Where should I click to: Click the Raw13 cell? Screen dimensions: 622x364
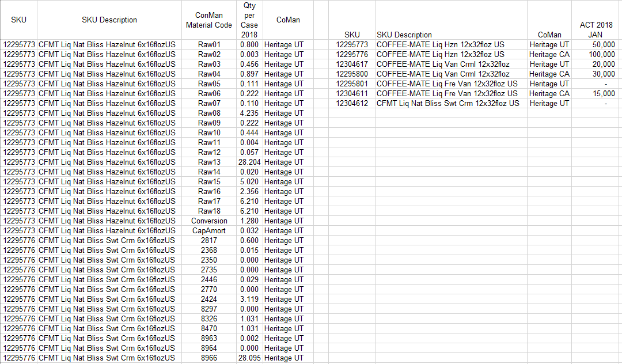click(x=209, y=162)
